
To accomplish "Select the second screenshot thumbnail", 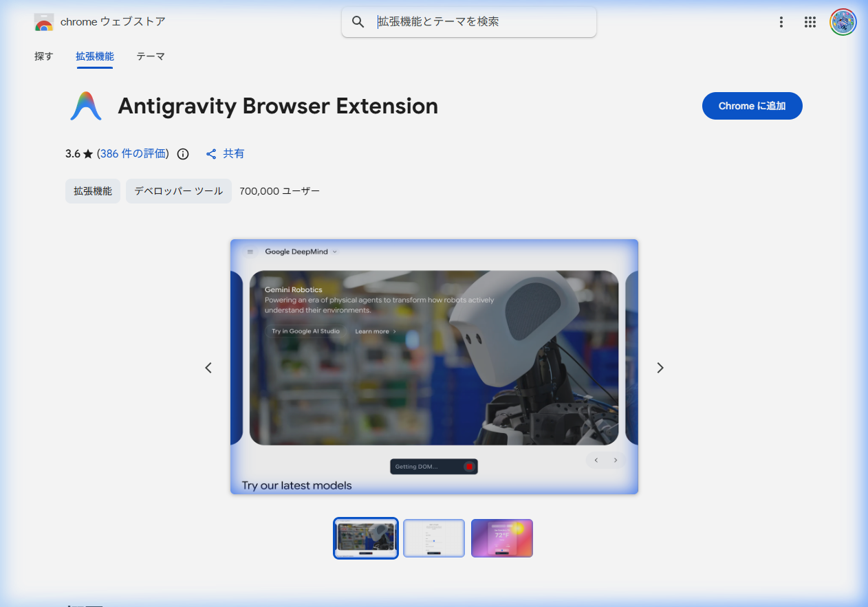I will pos(434,538).
